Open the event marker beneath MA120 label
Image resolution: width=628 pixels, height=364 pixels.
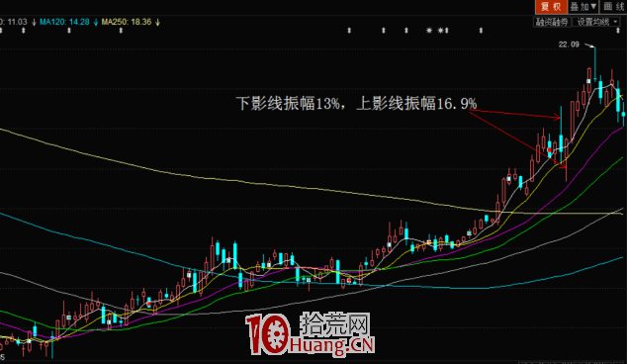coord(69,31)
